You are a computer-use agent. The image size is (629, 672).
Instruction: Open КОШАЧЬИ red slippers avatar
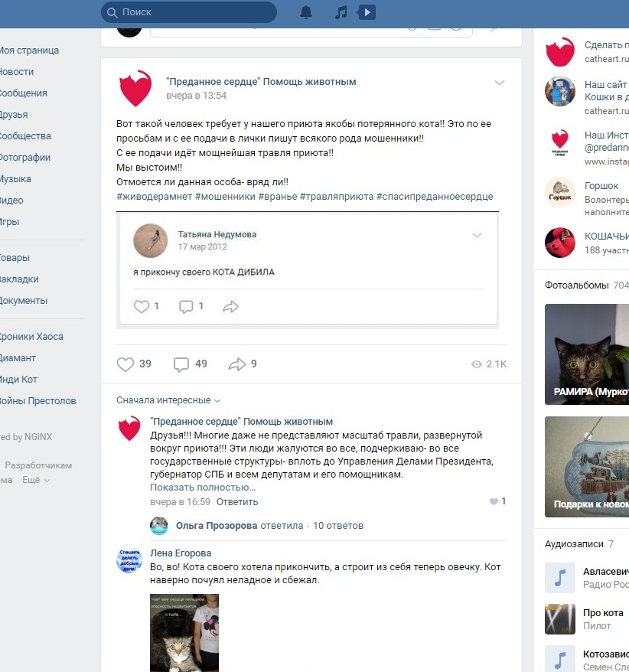560,243
